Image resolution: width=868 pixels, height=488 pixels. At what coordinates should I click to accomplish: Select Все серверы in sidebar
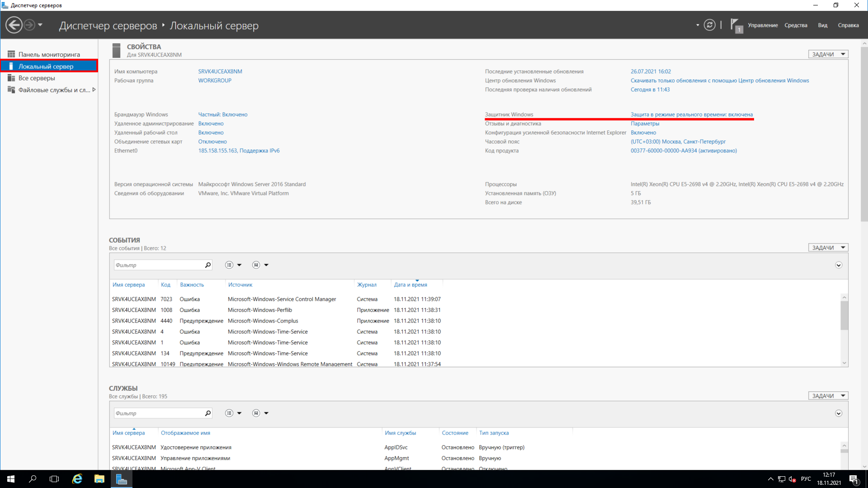[x=37, y=78]
